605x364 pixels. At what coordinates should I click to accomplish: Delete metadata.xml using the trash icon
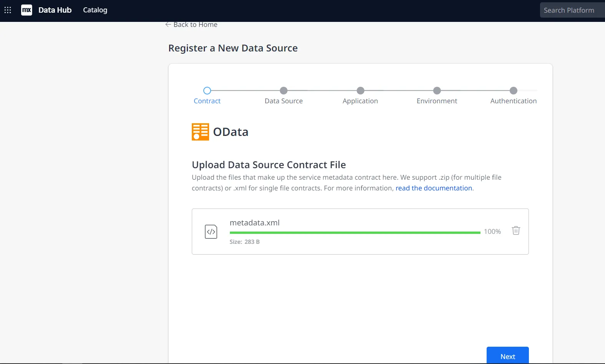[x=516, y=230]
